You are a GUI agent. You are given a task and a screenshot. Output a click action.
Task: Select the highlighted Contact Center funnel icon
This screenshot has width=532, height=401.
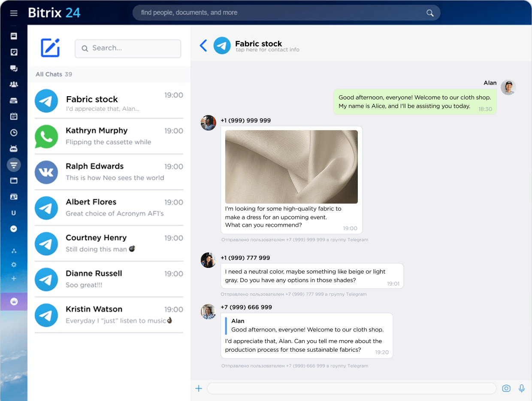coord(14,164)
